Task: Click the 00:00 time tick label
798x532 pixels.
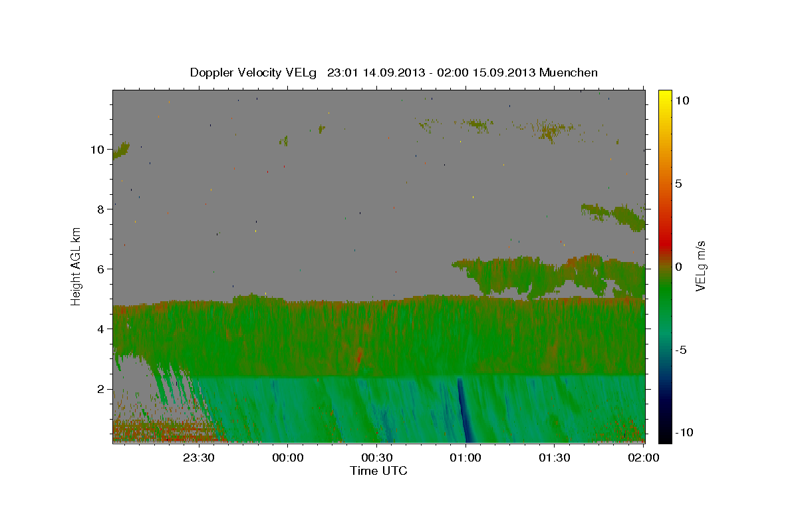Action: click(x=288, y=458)
